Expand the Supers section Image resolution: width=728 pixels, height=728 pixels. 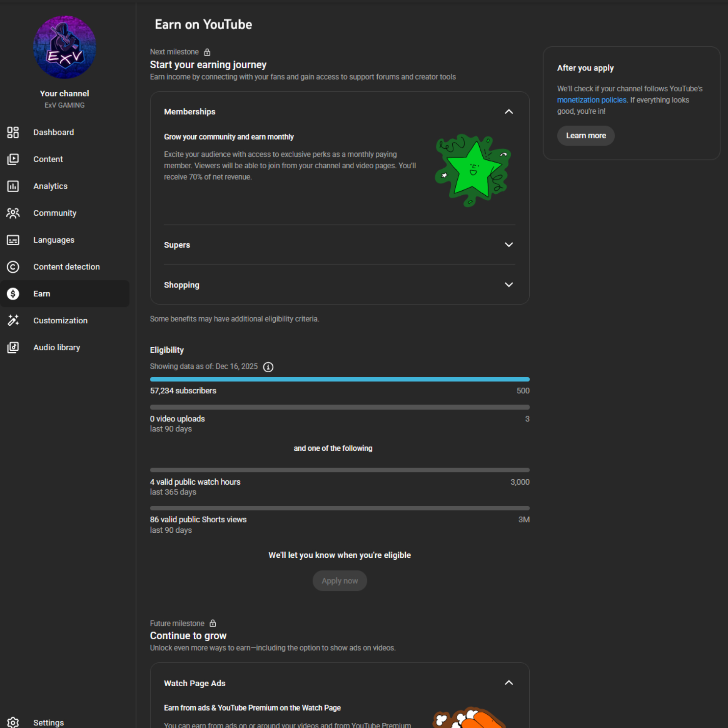point(508,245)
